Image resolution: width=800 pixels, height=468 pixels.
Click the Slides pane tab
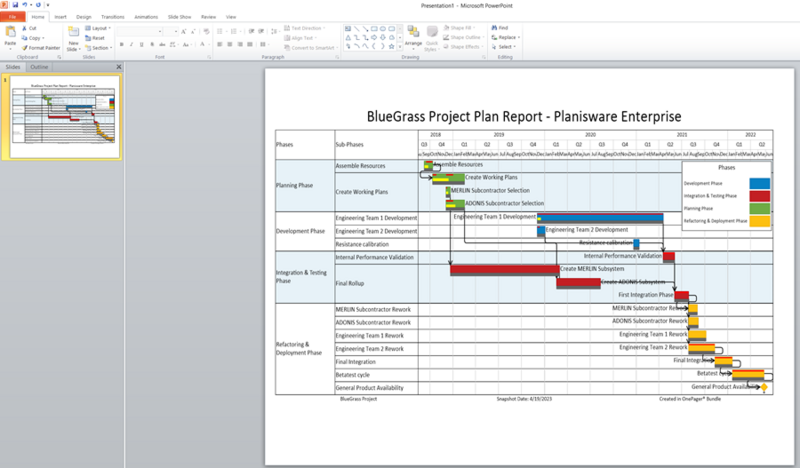tap(13, 67)
